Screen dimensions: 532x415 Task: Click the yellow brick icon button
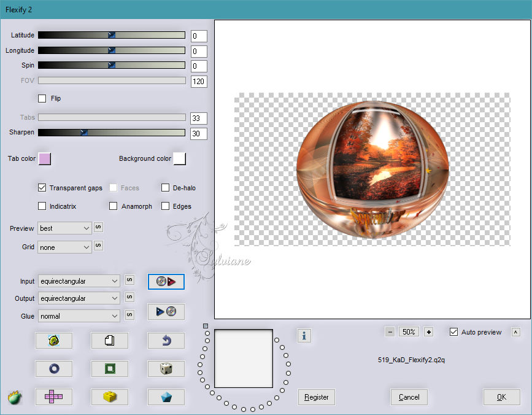point(110,397)
